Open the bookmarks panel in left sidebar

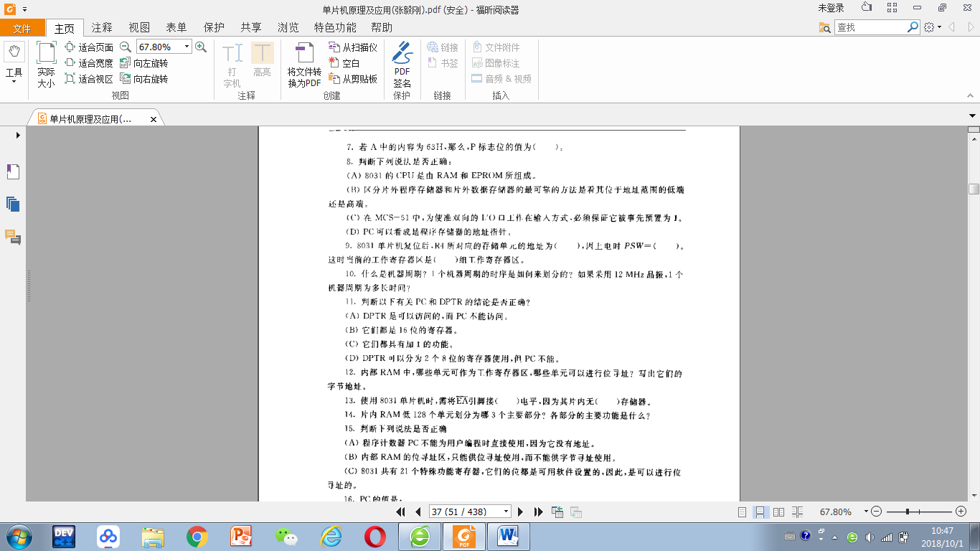coord(13,171)
